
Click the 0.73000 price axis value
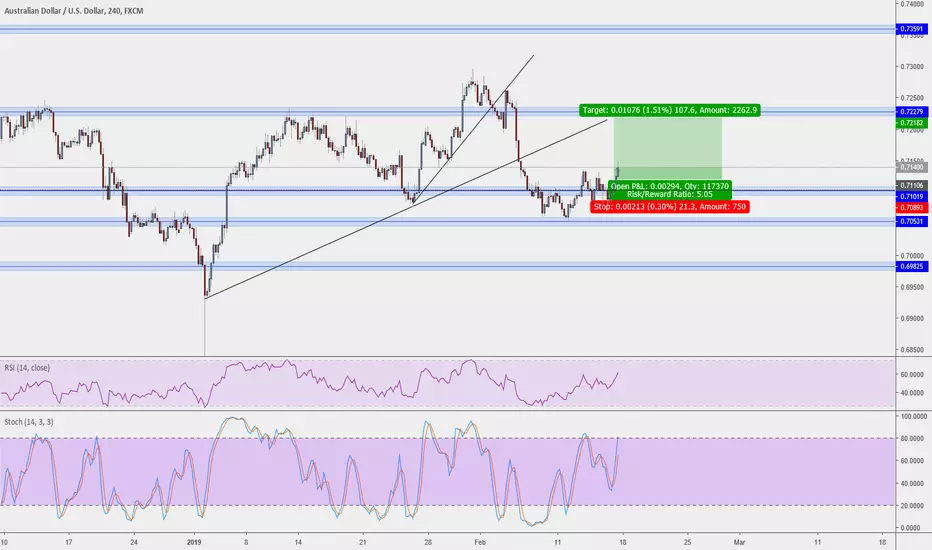coord(912,67)
